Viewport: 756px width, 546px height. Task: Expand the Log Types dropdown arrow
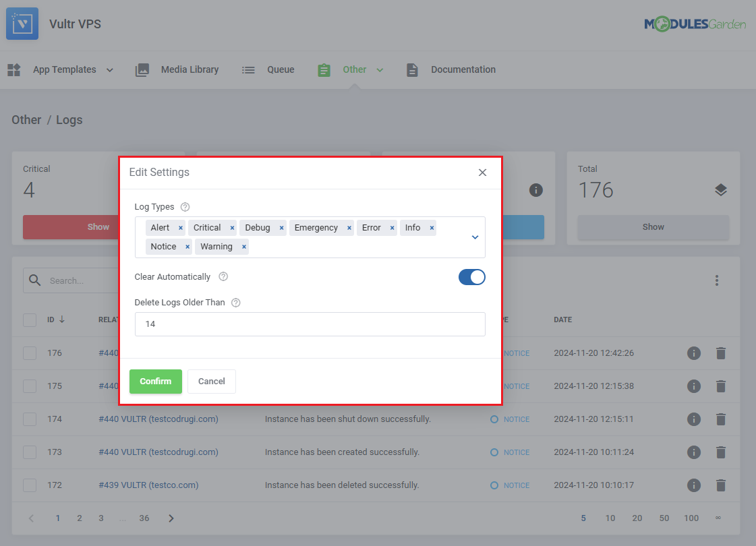[475, 237]
